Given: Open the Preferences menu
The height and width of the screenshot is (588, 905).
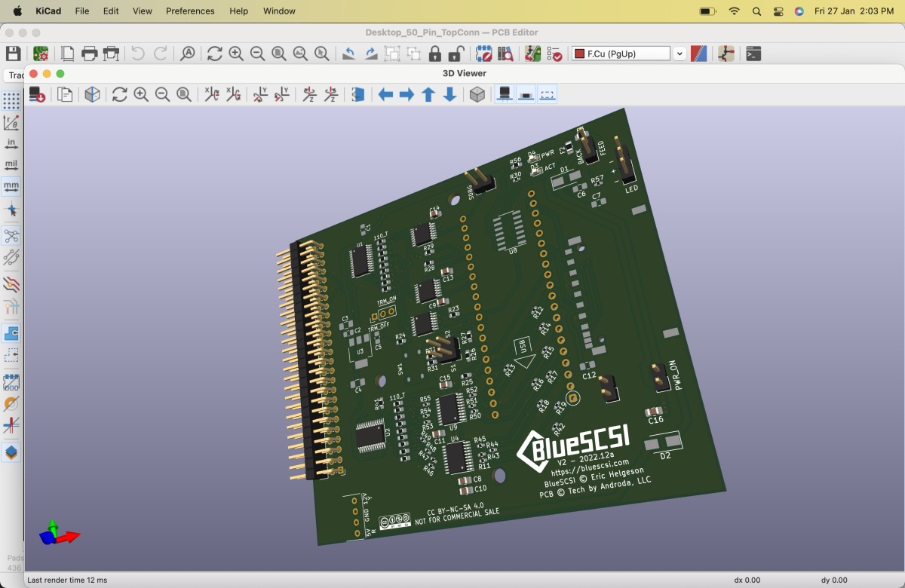Looking at the screenshot, I should [190, 11].
